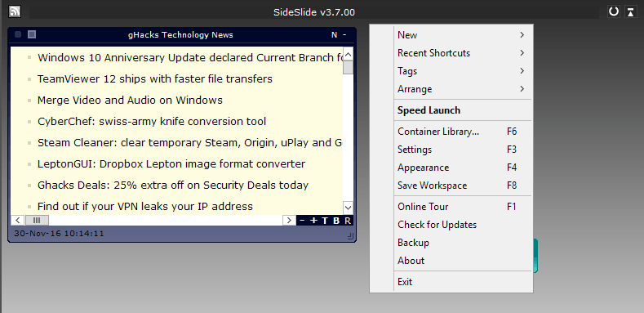644x313 pixels.
Task: Click the upward arrow dock icon in title bar
Action: coord(630,11)
